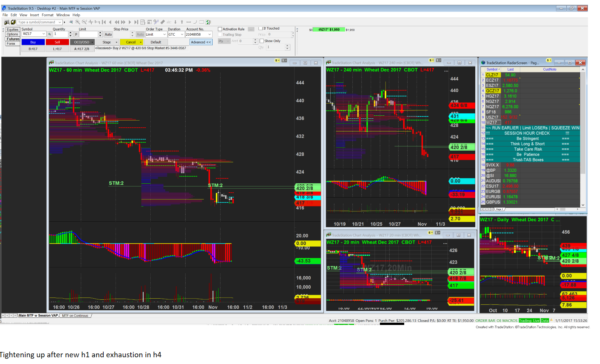Click the save all desktops toolbar icon
This screenshot has height=364, width=600.
(13, 22)
